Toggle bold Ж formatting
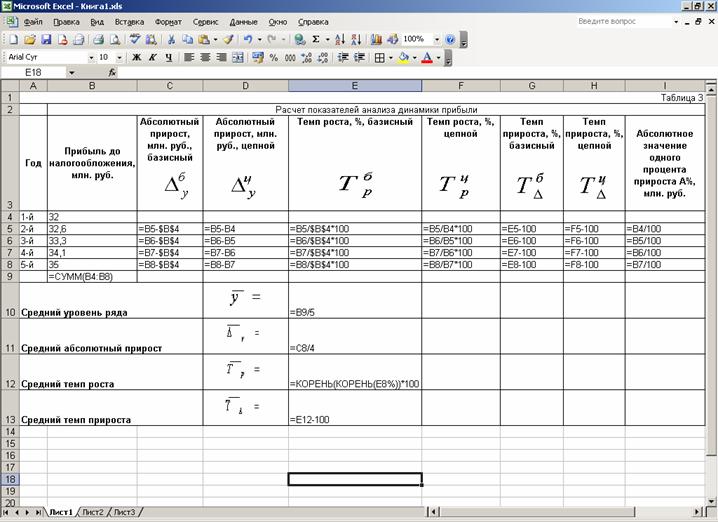Screen dimensions: 718x522 (x=136, y=57)
